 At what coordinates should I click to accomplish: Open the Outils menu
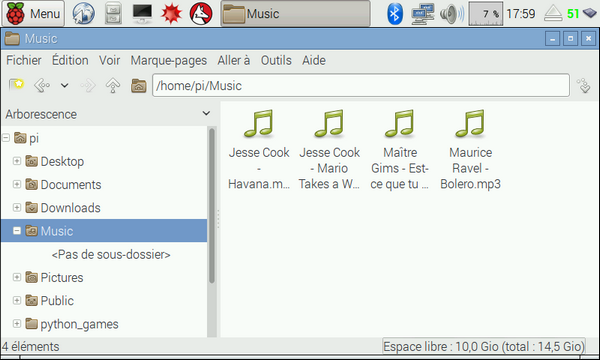click(276, 60)
